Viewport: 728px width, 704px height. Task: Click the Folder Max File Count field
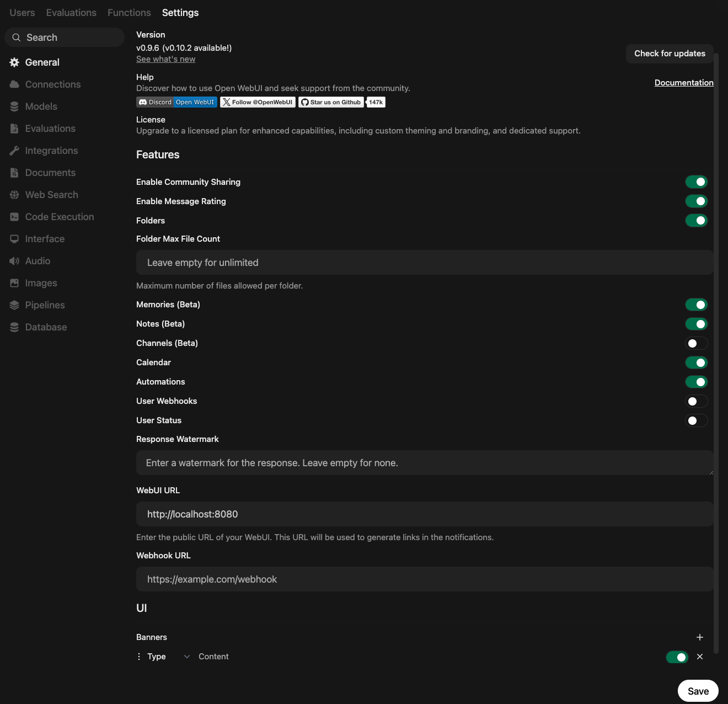pyautogui.click(x=425, y=263)
